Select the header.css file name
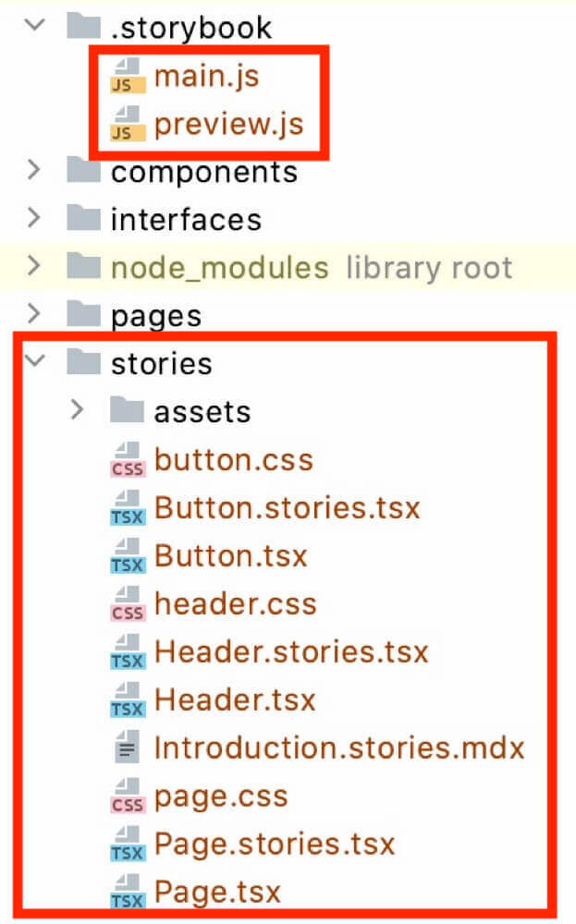The width and height of the screenshot is (576, 924). pos(235,604)
